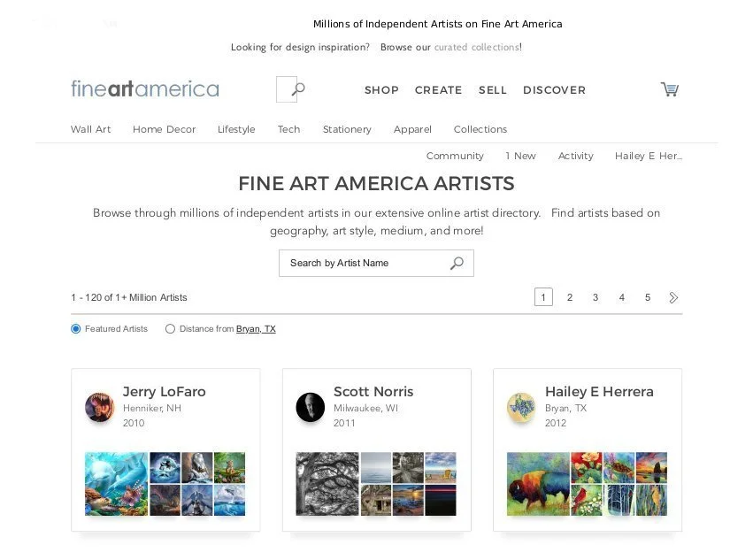The image size is (753, 560).
Task: Click the Search by Artist Name field
Action: coord(377,263)
